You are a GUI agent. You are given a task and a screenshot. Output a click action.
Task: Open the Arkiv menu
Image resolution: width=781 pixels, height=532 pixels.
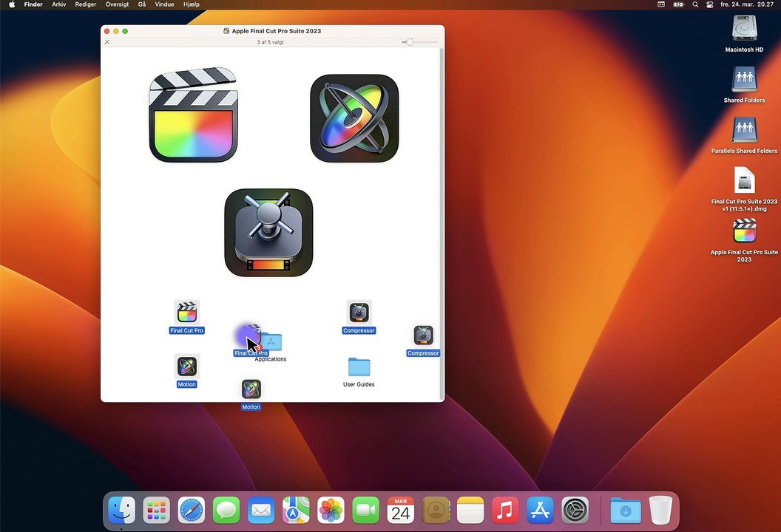click(x=58, y=4)
